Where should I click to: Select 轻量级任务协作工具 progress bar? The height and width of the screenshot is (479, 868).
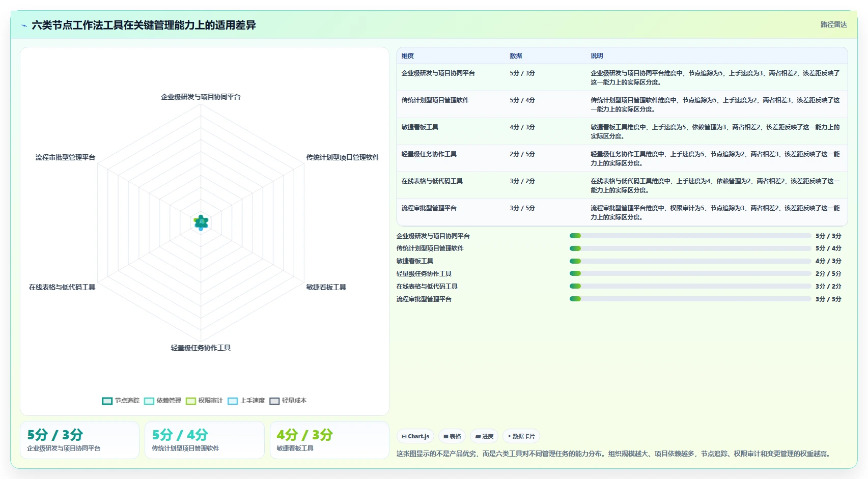(690, 273)
